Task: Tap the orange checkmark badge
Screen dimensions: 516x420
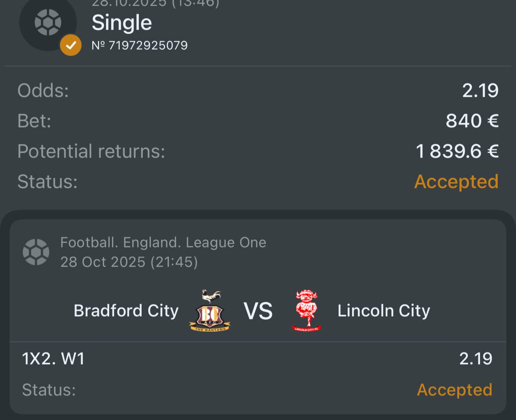Action: click(71, 45)
